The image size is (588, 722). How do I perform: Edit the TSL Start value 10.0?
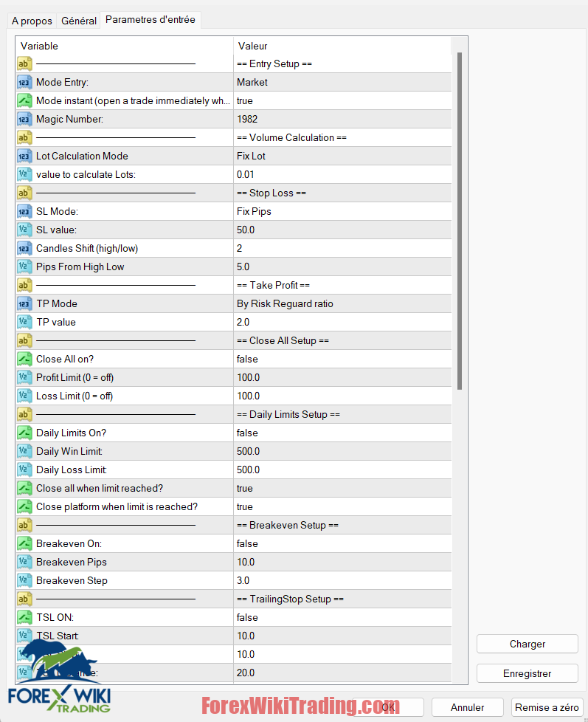[343, 636]
